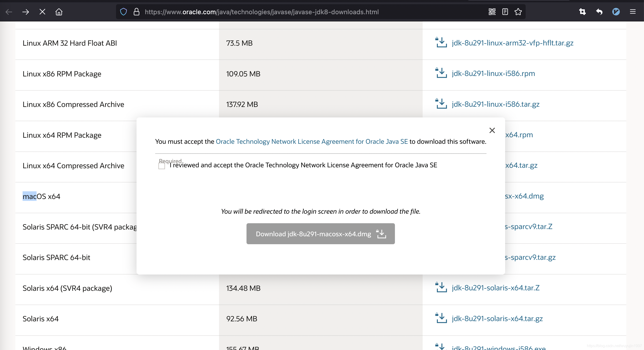Screen dimensions: 644x350
Task: View site security padlock details
Action: point(137,12)
